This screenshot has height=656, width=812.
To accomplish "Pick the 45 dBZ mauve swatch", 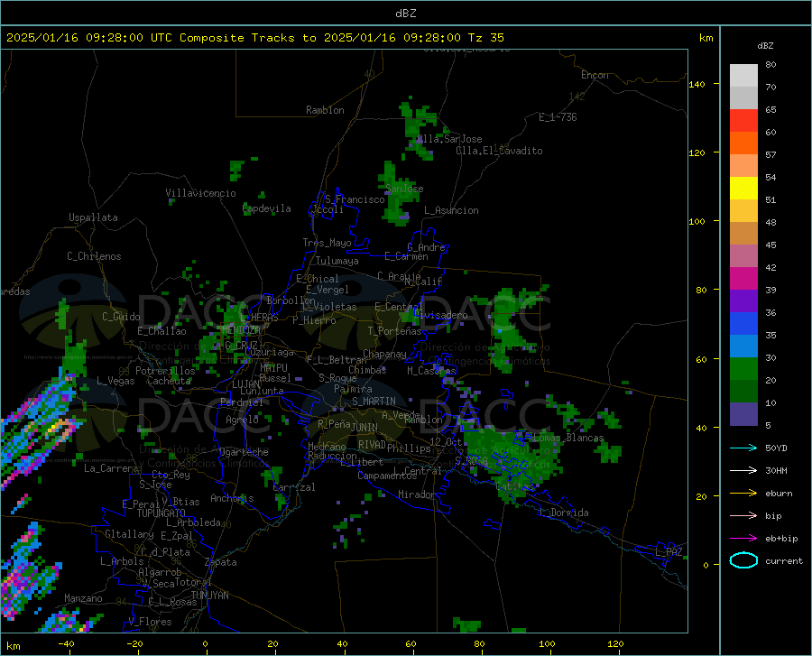I will [743, 255].
